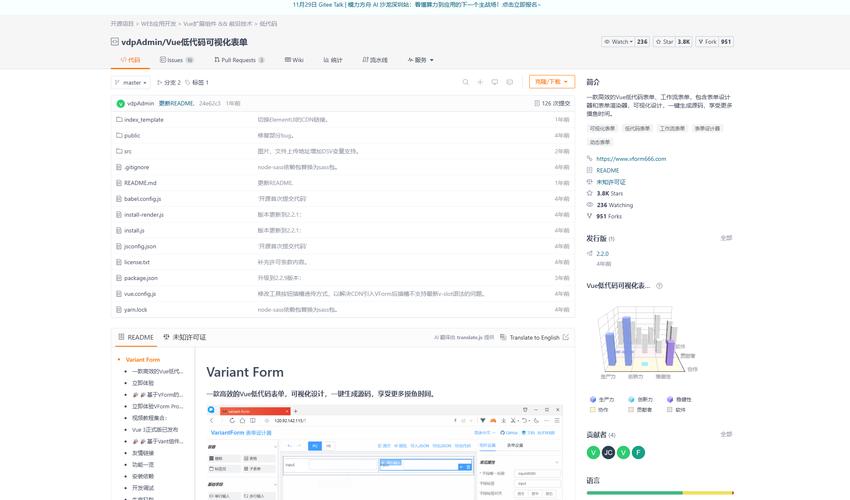Open the index_template folder
Image resolution: width=850 pixels, height=500 pixels.
(143, 120)
